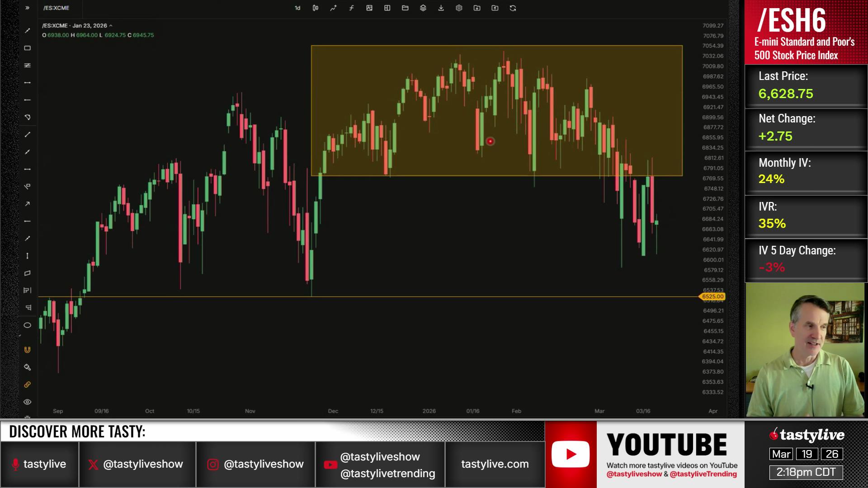Screen dimensions: 868x488
Task: Click the /ES:XCME symbol tab
Action: tap(57, 8)
